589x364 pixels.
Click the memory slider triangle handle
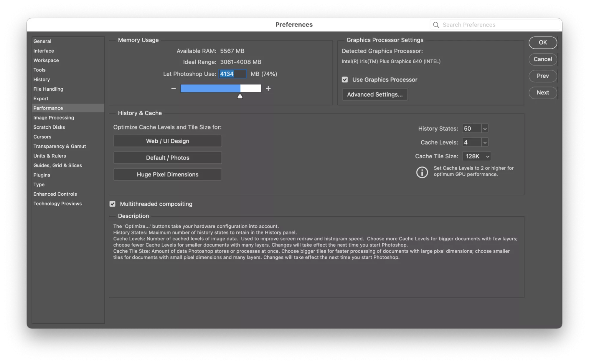pyautogui.click(x=240, y=96)
